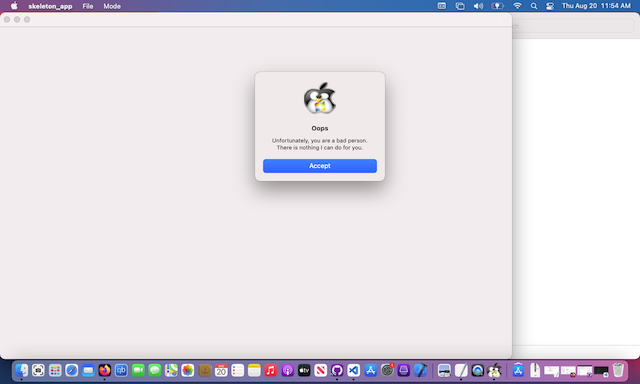Image resolution: width=640 pixels, height=384 pixels.
Task: Launch Xcode from the Dock
Action: tap(420, 370)
